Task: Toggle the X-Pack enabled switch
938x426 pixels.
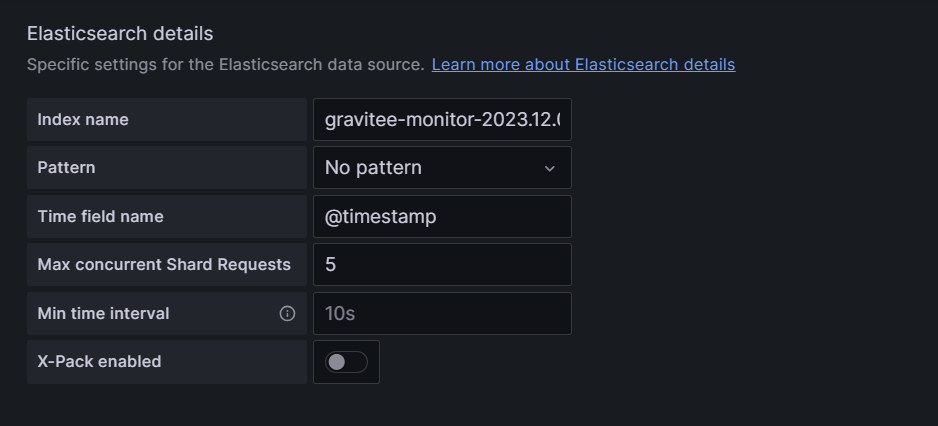Action: coord(346,362)
